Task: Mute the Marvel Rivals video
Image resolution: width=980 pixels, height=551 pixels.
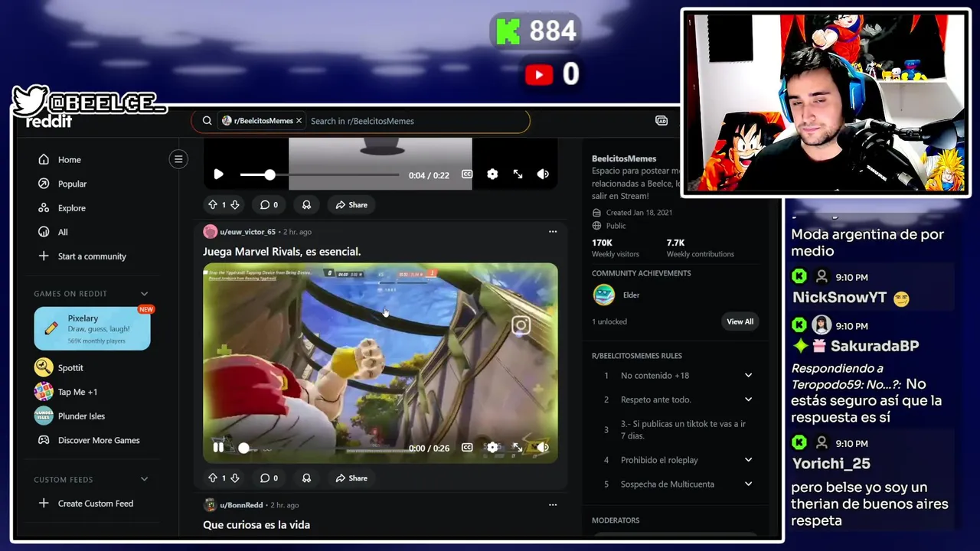Action: (543, 448)
